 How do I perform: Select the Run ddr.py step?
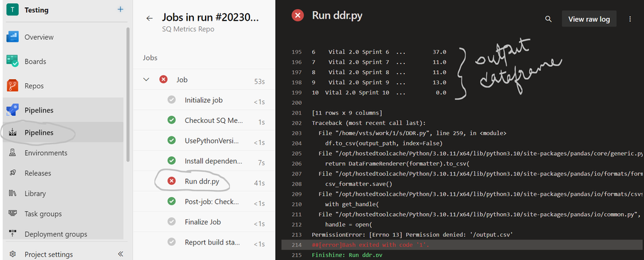(x=204, y=181)
